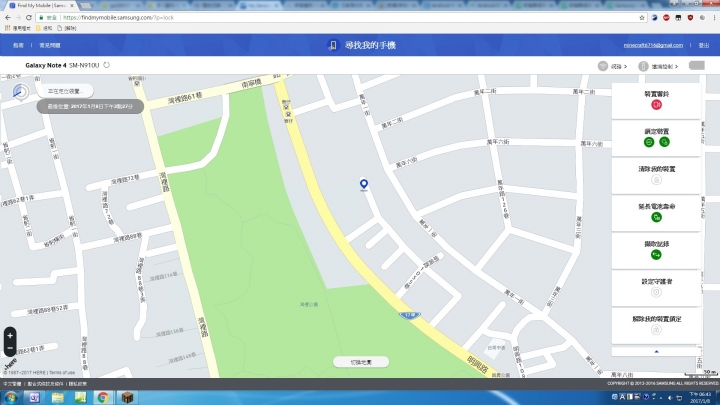
Task: Click the grey unlock-my-device icon
Action: pyautogui.click(x=656, y=329)
